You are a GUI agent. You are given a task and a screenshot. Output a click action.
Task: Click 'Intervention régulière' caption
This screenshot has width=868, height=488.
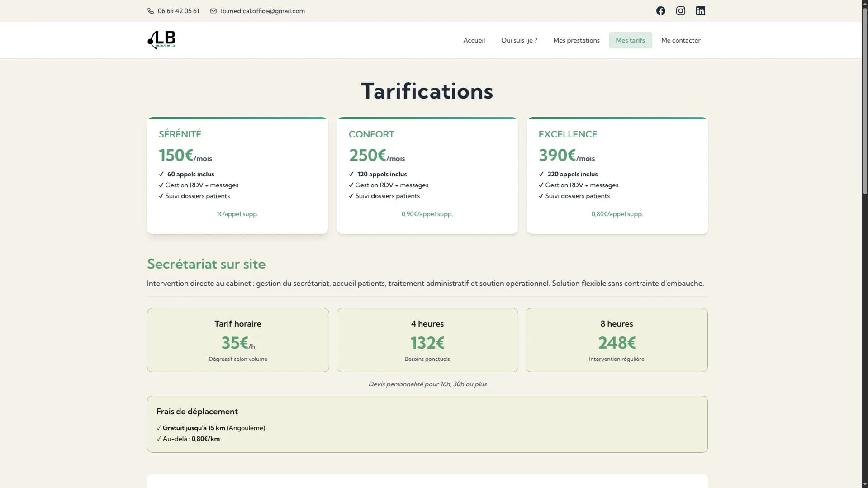tap(617, 359)
